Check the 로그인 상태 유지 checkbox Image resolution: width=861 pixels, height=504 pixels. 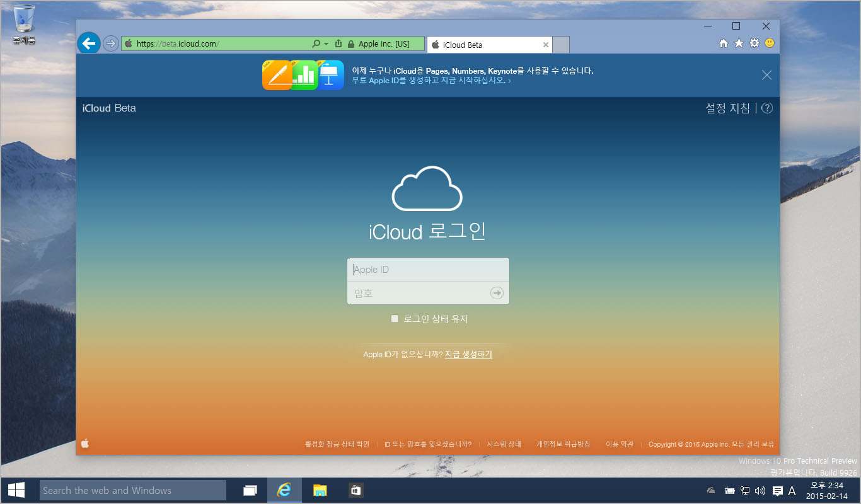pos(395,319)
